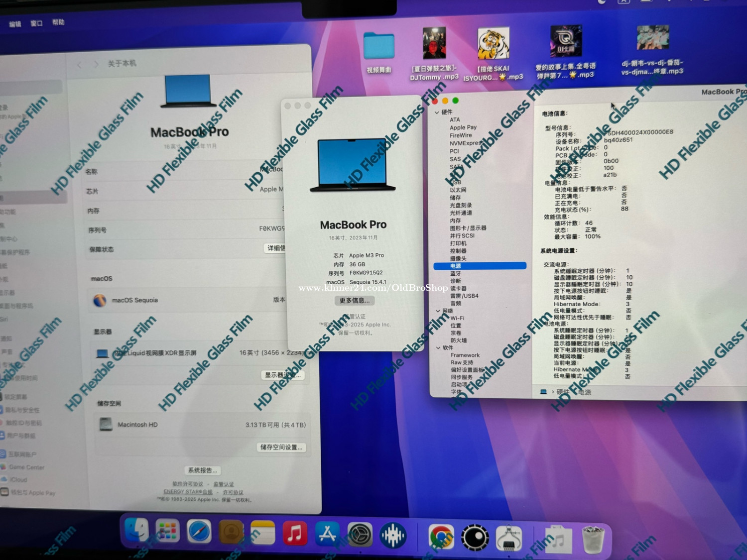Open the blue waveform audio app in the Dock
Screen dimensions: 747x560
(393, 536)
